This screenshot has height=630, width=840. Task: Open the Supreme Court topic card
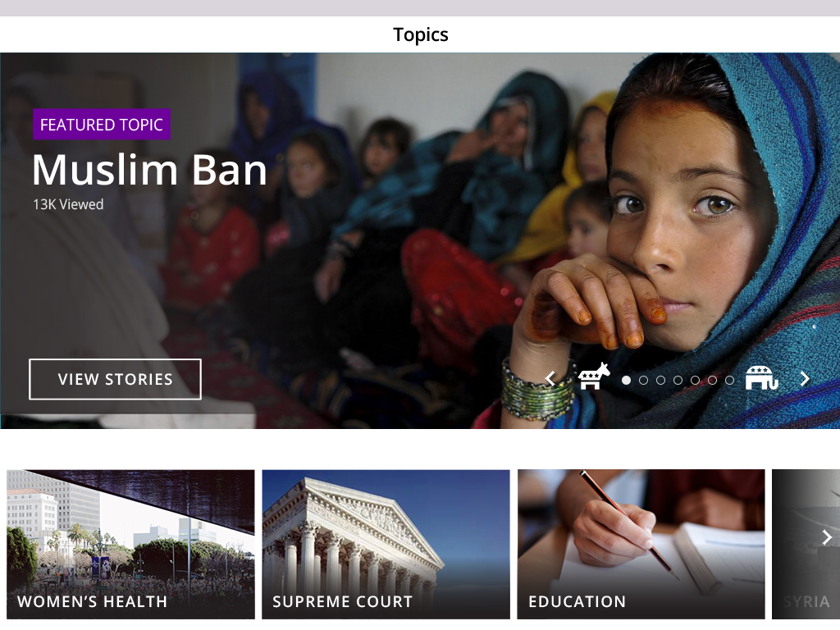pos(386,545)
